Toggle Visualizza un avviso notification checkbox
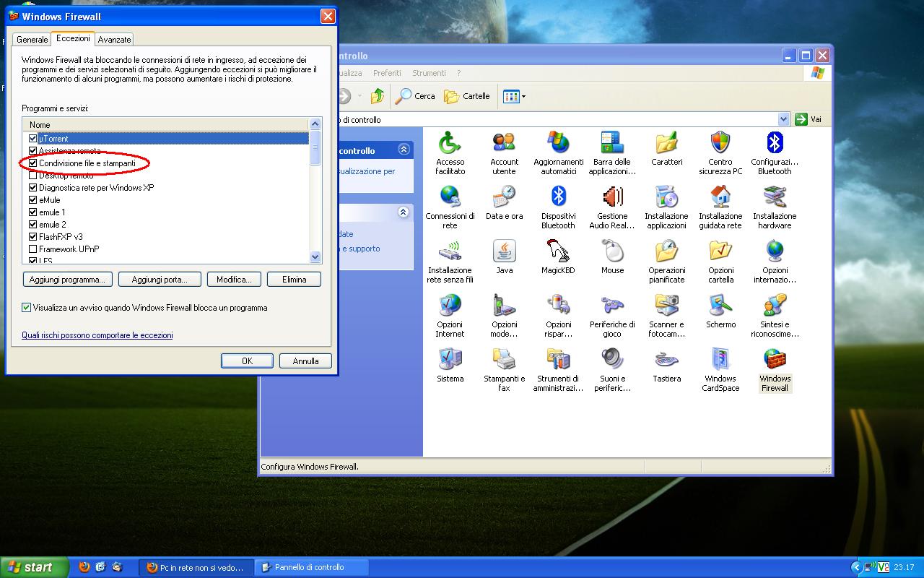This screenshot has height=578, width=924. coord(27,307)
